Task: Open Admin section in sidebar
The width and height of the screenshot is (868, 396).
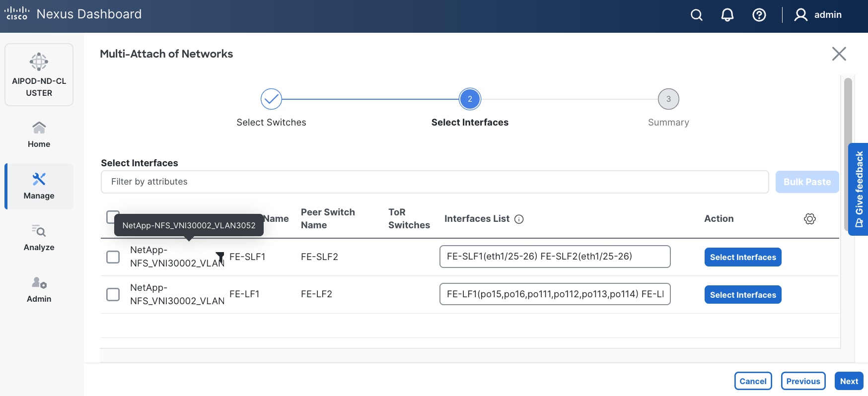Action: point(39,289)
